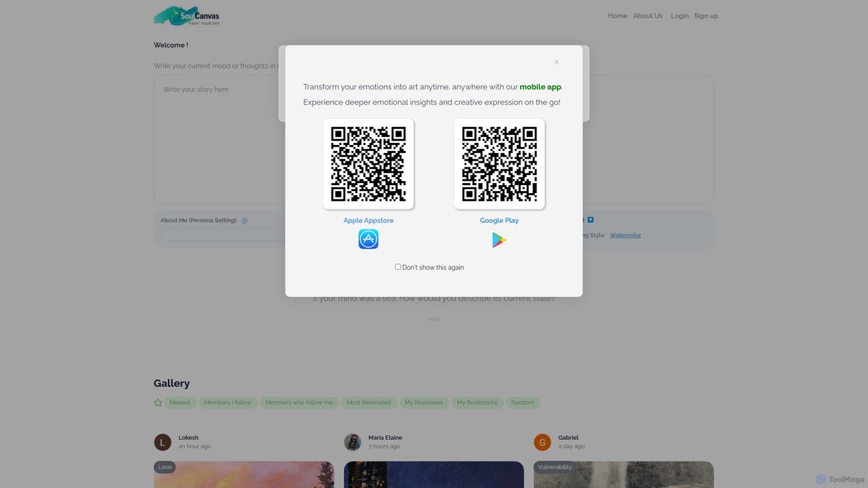
Task: Click the SoulCanvas logo
Action: click(186, 16)
